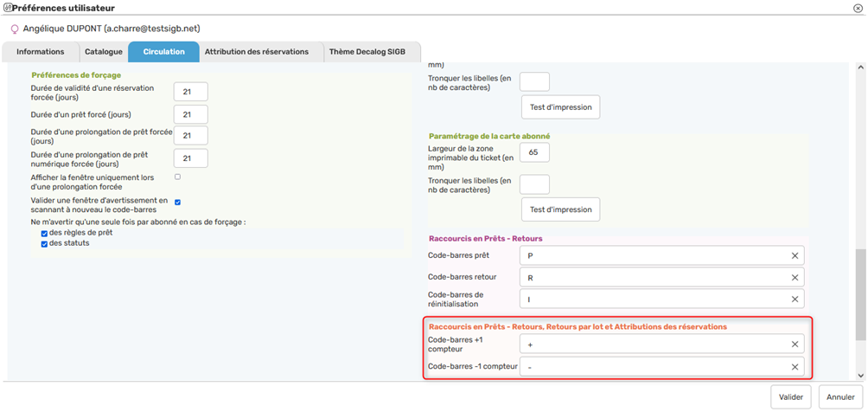Screen dimensions: 868x412
Task: Open Attribution des réservations tab
Action: pyautogui.click(x=256, y=52)
